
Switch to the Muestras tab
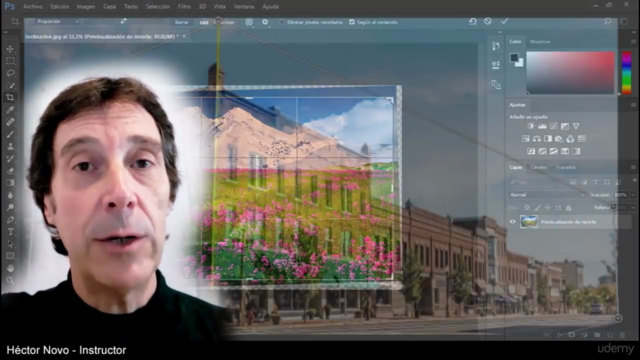[x=540, y=42]
